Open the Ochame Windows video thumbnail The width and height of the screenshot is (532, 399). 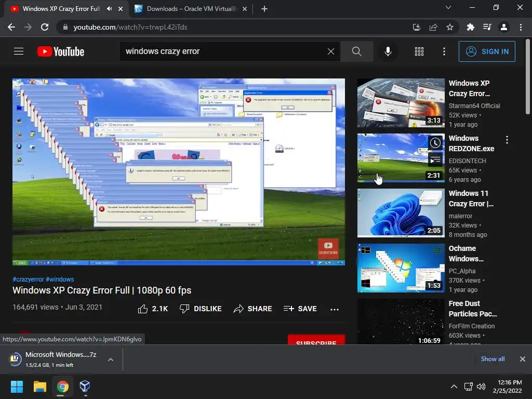tap(401, 268)
